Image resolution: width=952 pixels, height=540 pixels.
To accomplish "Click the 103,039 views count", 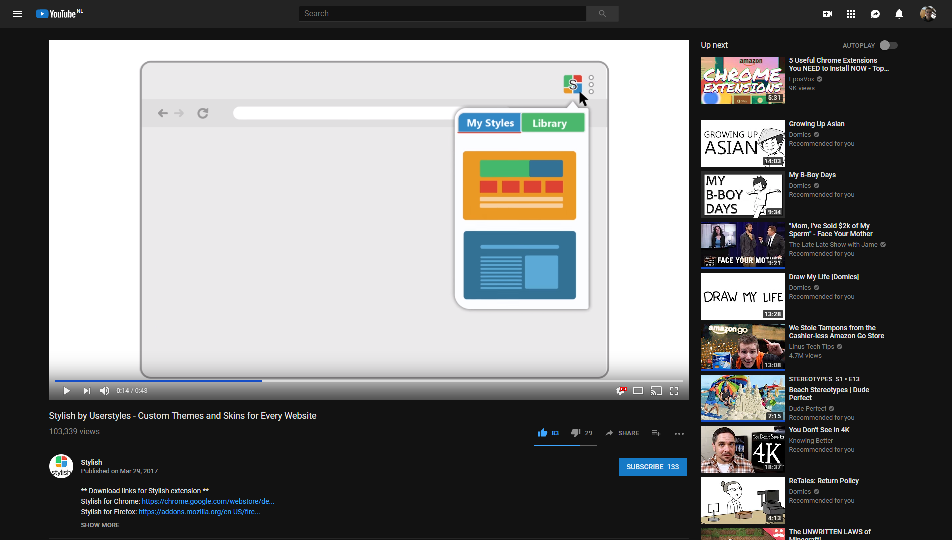I will click(74, 431).
